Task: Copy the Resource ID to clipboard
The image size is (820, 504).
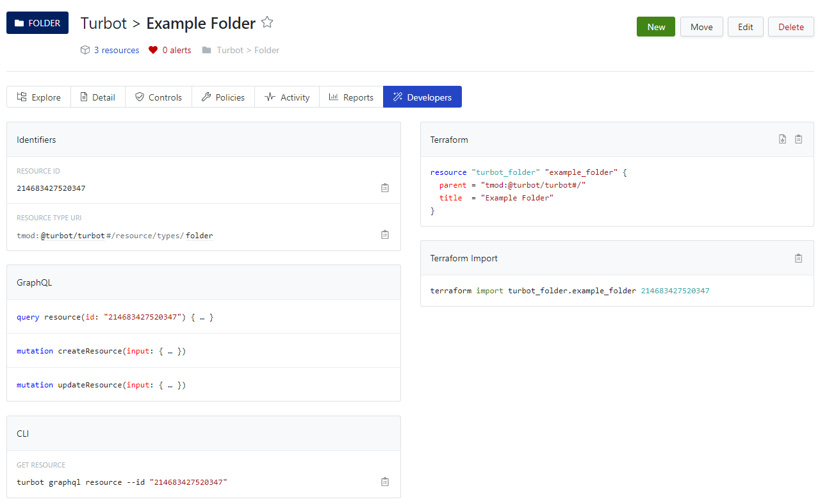Action: [x=384, y=188]
